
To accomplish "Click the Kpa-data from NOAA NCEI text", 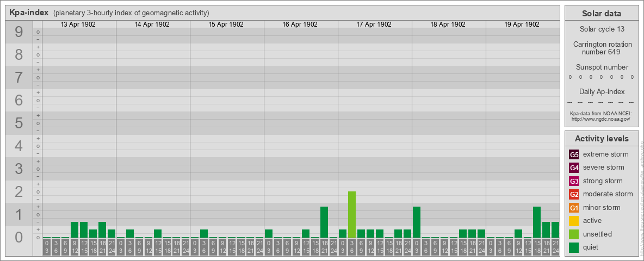I will [600, 113].
